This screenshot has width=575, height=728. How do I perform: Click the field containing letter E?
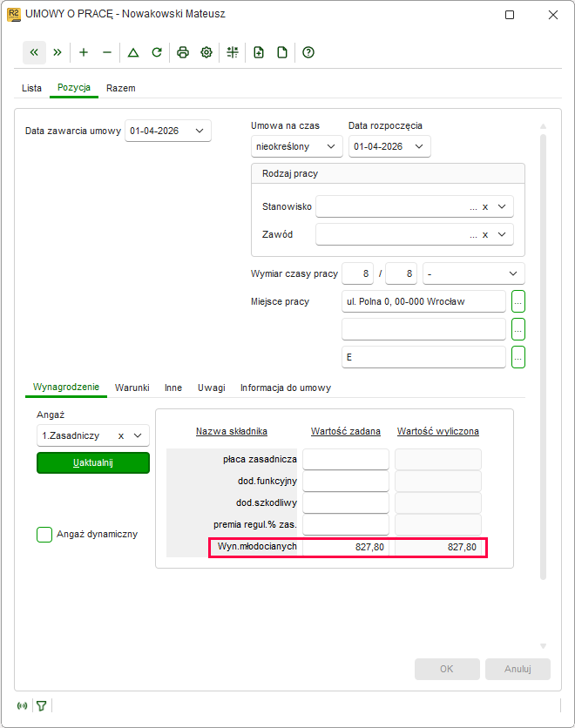[423, 358]
